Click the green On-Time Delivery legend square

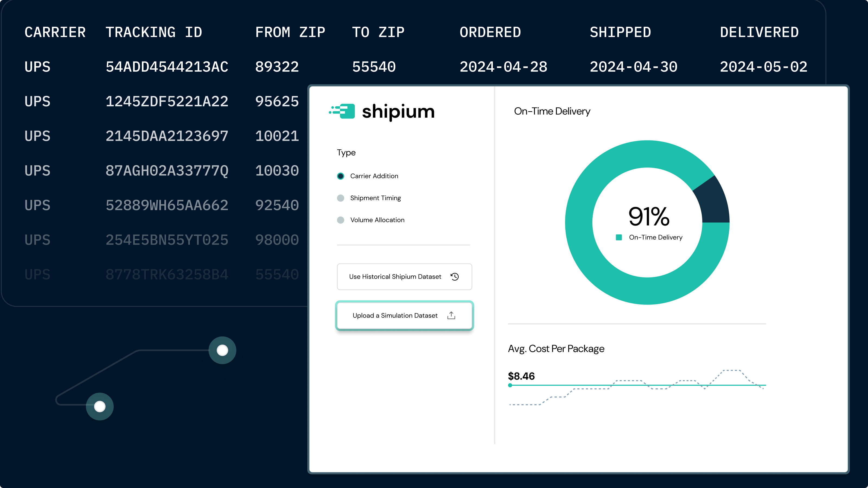coord(619,237)
